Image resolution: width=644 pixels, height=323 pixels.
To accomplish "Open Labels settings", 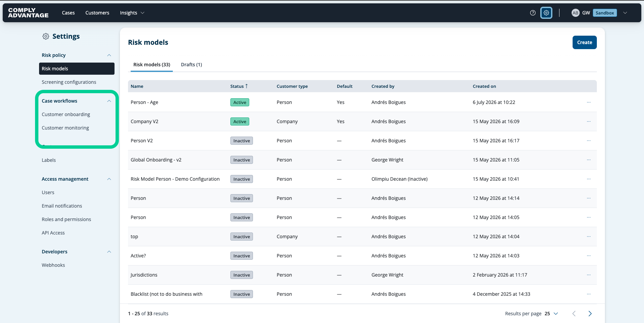I will click(49, 160).
